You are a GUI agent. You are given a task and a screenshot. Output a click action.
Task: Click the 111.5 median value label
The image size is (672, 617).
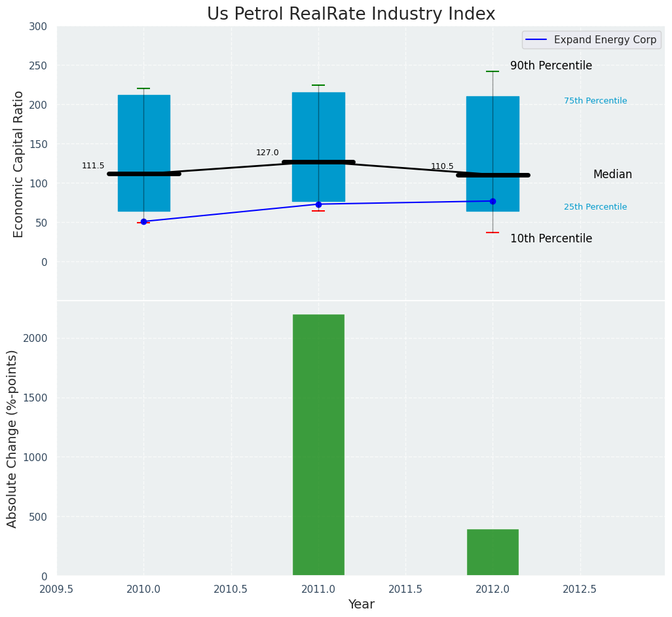[93, 166]
